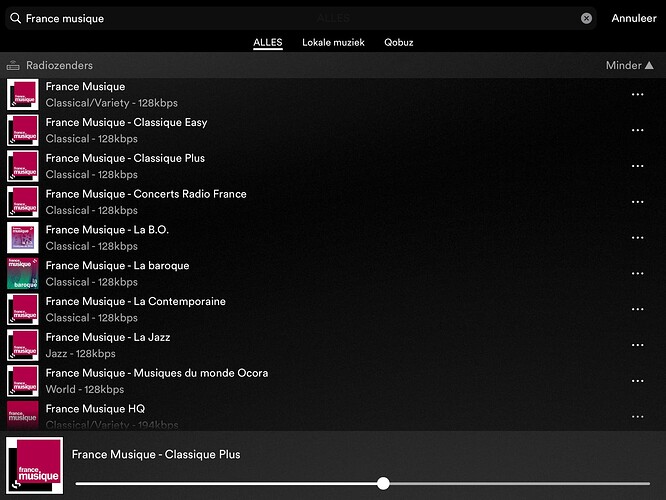
Task: Cancel search with Annuleer
Action: (x=634, y=18)
